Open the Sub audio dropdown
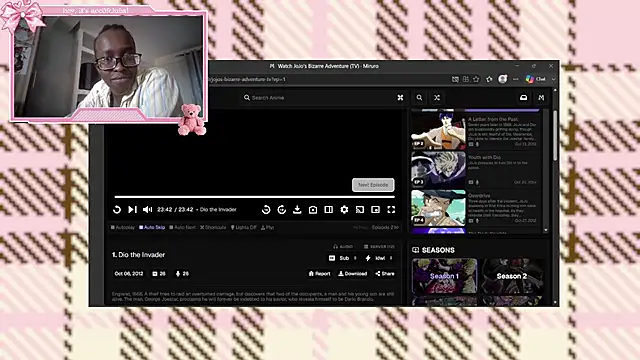This screenshot has height=360, width=640. click(343, 258)
